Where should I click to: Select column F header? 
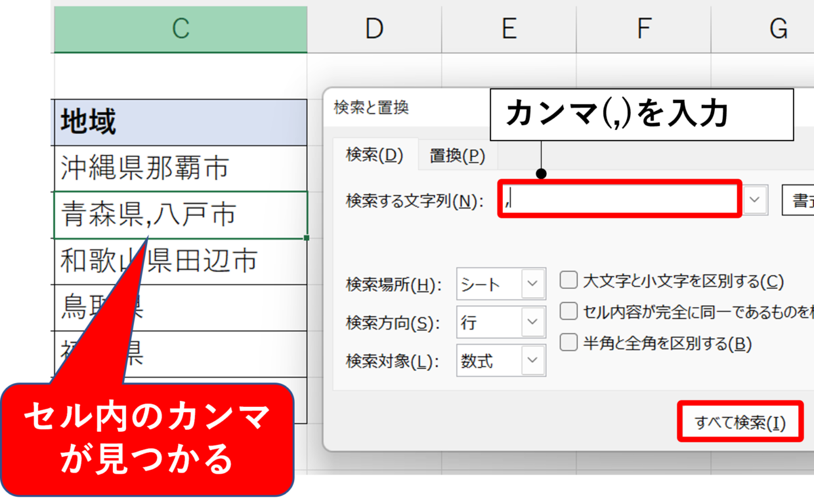[x=643, y=29]
